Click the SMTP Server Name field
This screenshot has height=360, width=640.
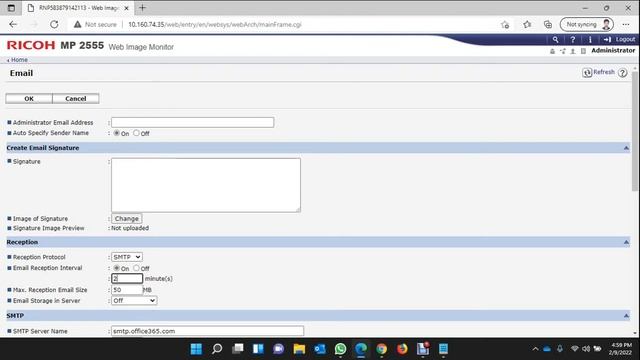pyautogui.click(x=207, y=331)
